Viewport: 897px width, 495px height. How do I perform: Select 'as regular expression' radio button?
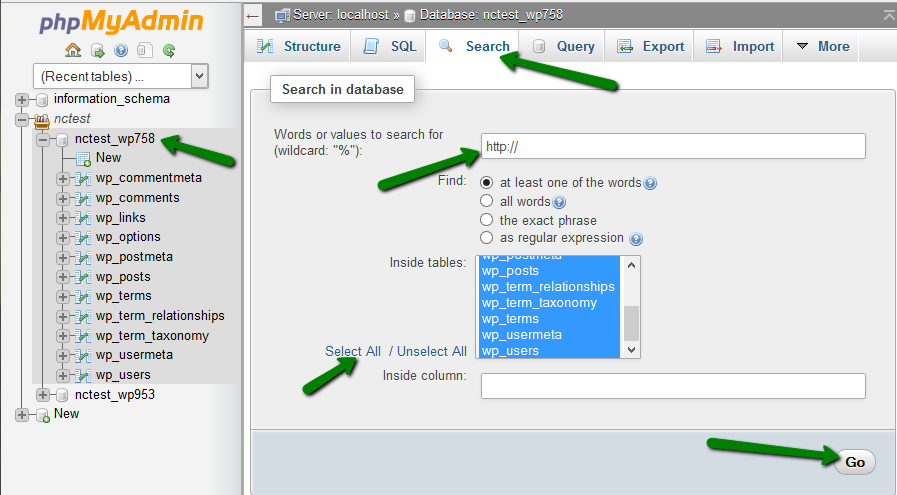(x=486, y=237)
